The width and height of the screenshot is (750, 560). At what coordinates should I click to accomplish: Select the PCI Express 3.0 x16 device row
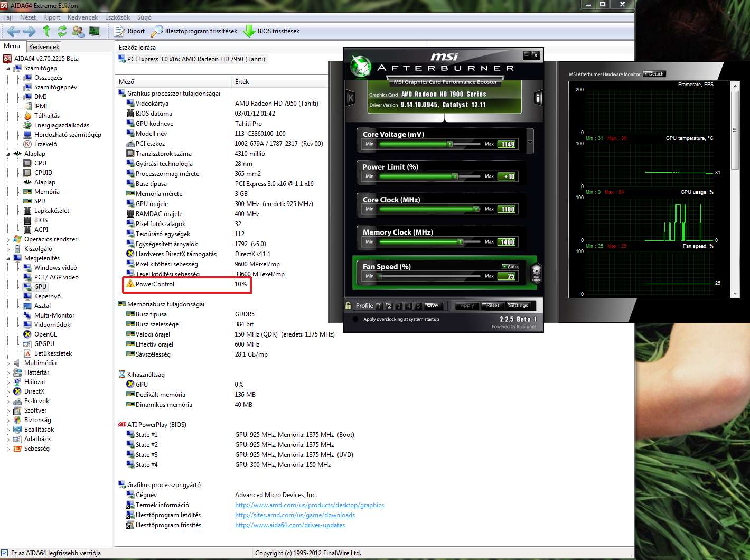coord(192,59)
